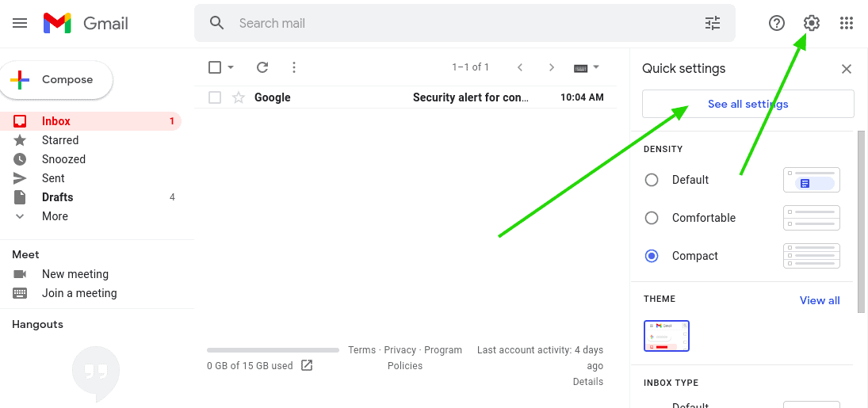Open the Inbox folder
868x408 pixels.
[91, 121]
